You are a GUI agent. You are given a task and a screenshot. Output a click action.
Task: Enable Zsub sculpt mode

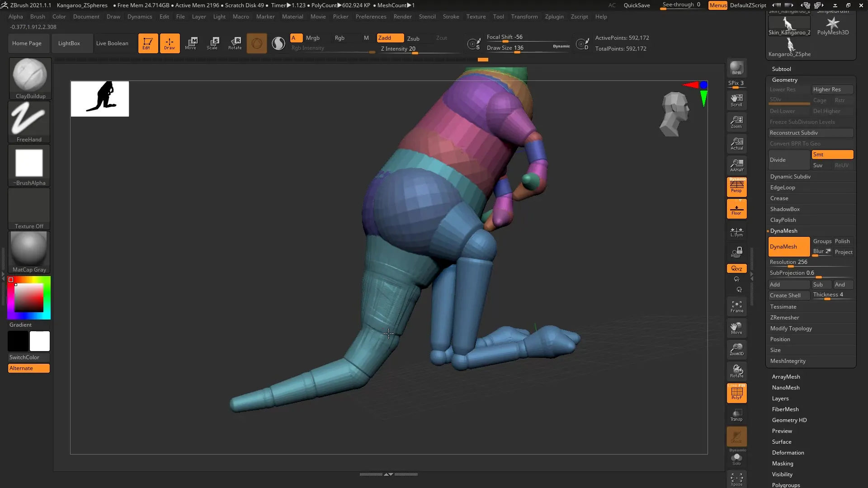coord(413,38)
